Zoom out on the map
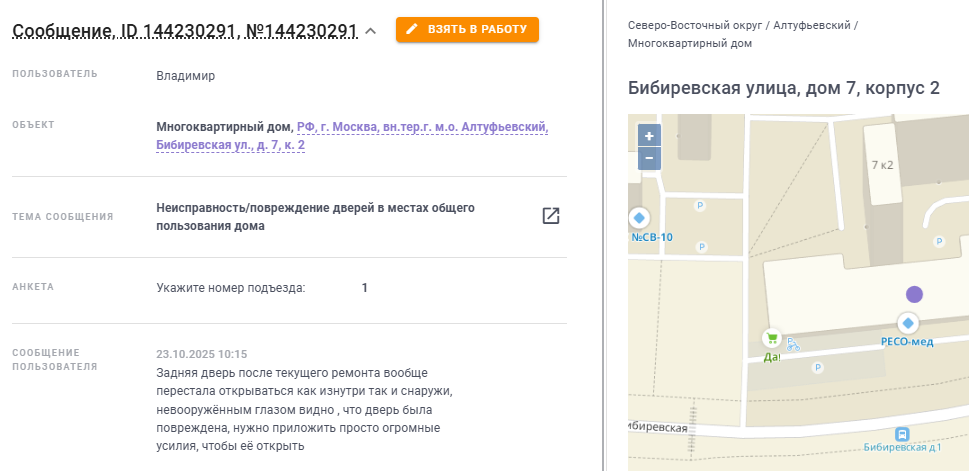969x471 pixels. [x=649, y=158]
